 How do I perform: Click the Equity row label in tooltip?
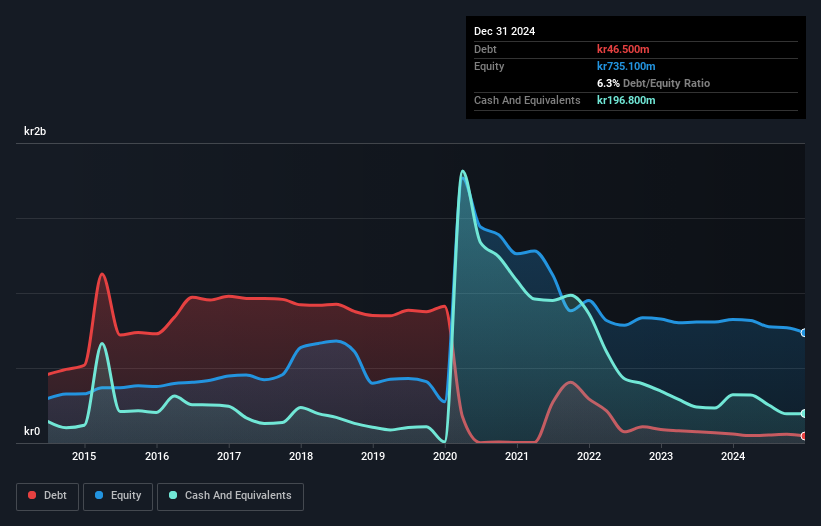489,66
